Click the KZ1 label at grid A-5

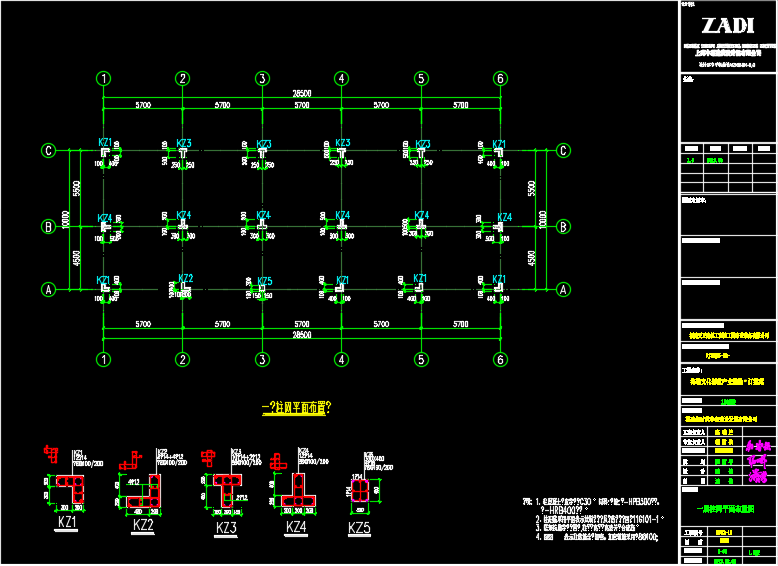pos(420,278)
